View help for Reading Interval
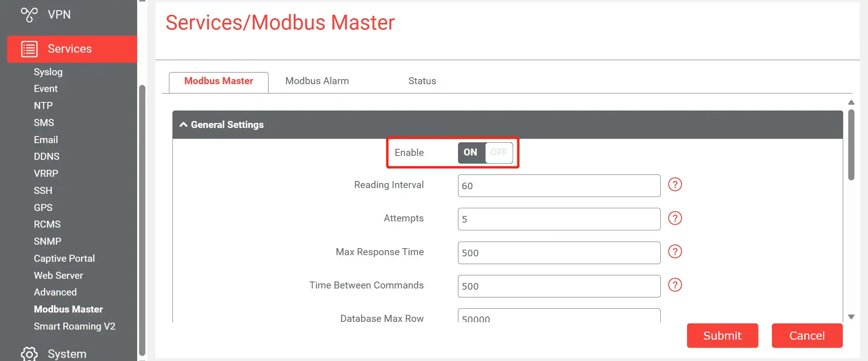The image size is (868, 361). tap(674, 185)
